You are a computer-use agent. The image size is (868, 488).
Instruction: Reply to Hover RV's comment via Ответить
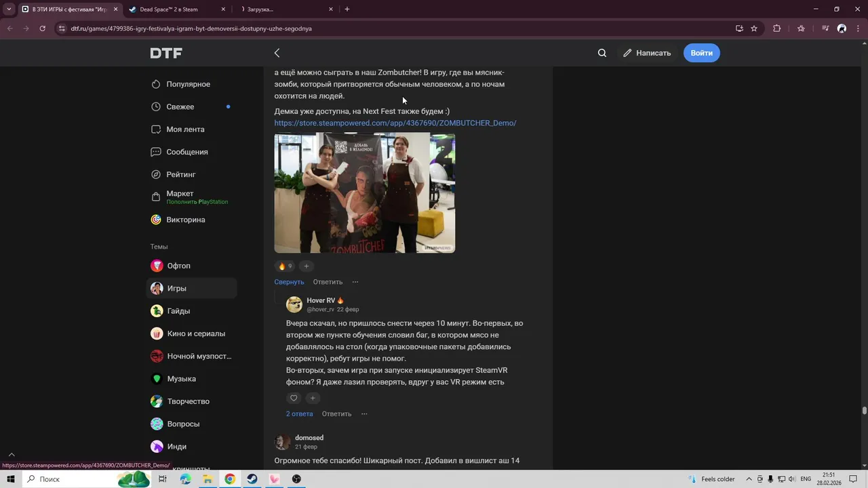pos(336,413)
